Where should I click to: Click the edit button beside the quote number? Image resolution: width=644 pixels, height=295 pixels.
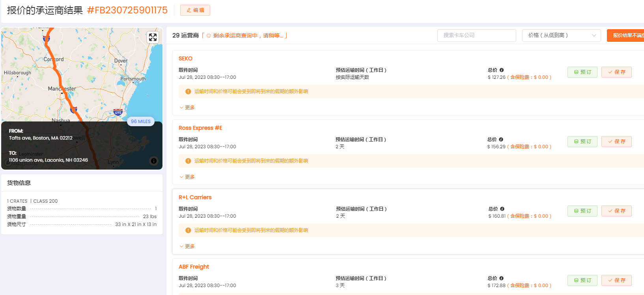[195, 10]
